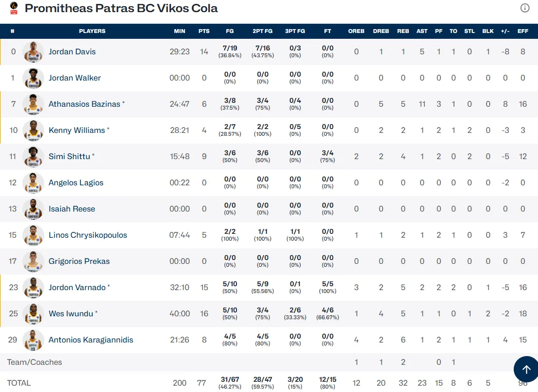
Task: Click the Promitheas Patras team logo
Action: tap(14, 8)
